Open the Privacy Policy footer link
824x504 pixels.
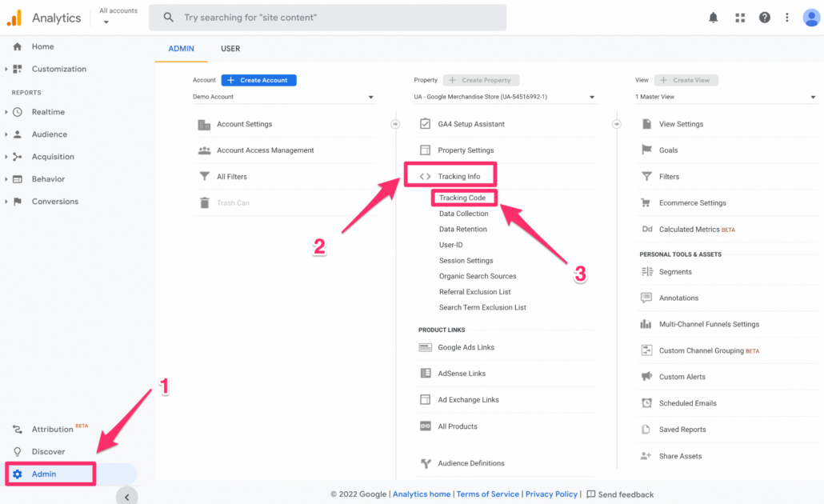tap(551, 494)
